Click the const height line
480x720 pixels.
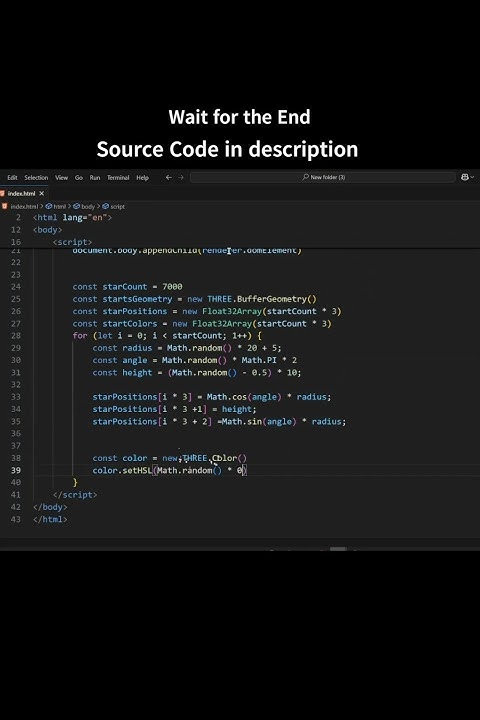[197, 372]
